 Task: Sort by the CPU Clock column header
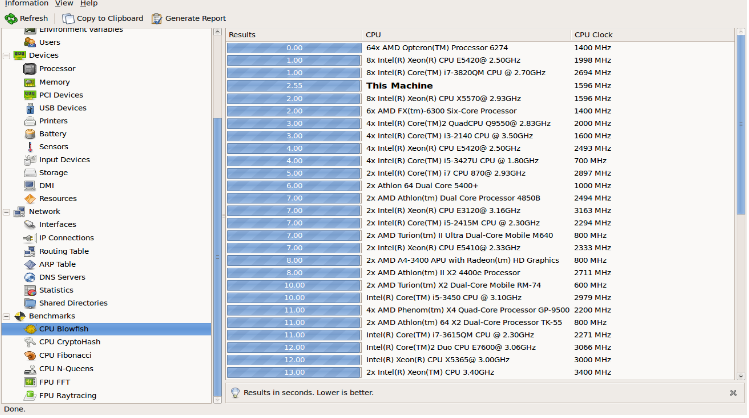(x=593, y=35)
